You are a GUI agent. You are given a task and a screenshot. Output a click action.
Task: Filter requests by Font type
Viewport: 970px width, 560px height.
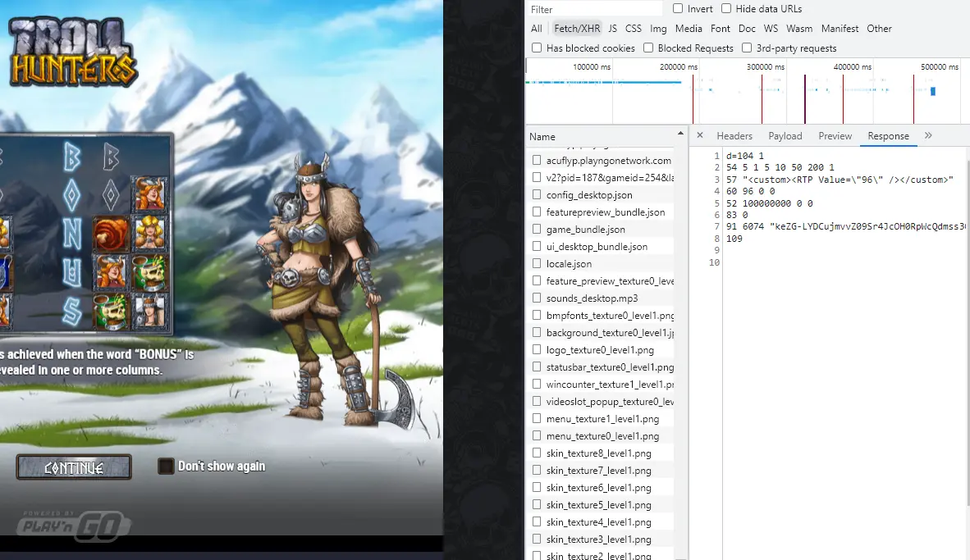pos(720,29)
